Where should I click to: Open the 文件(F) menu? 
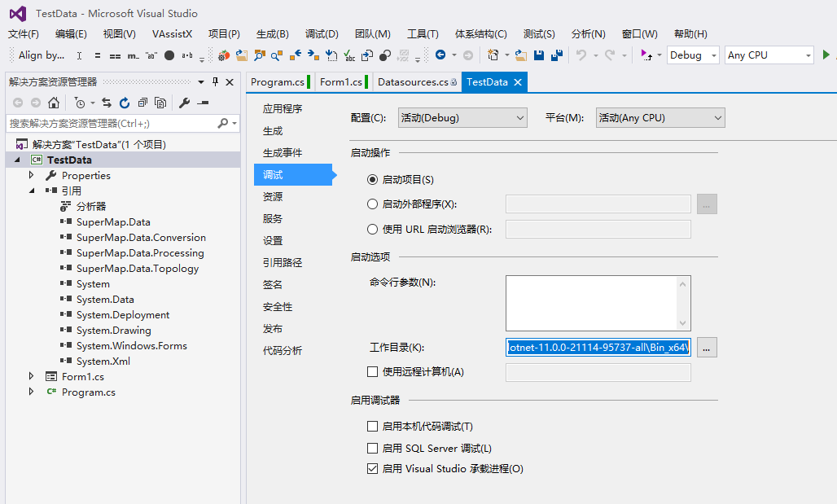[24, 34]
